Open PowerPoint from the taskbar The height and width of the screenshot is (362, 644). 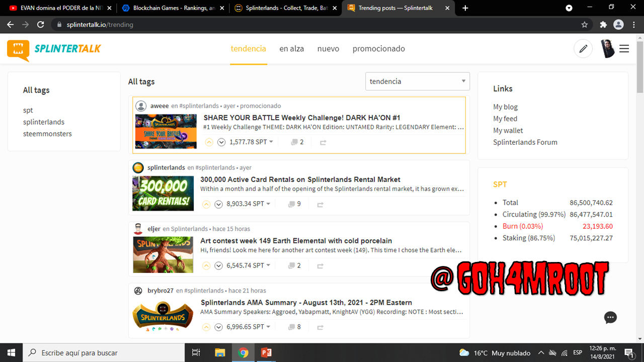266,352
